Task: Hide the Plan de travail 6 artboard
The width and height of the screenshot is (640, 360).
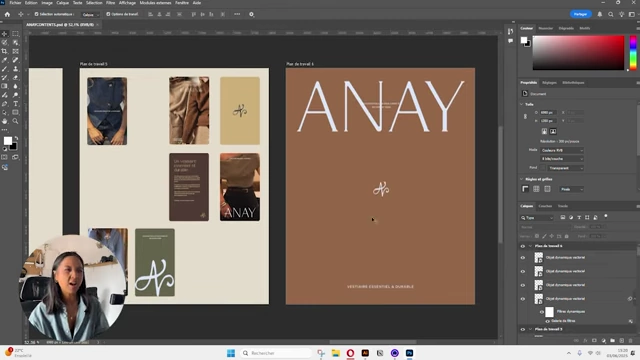Action: [522, 246]
